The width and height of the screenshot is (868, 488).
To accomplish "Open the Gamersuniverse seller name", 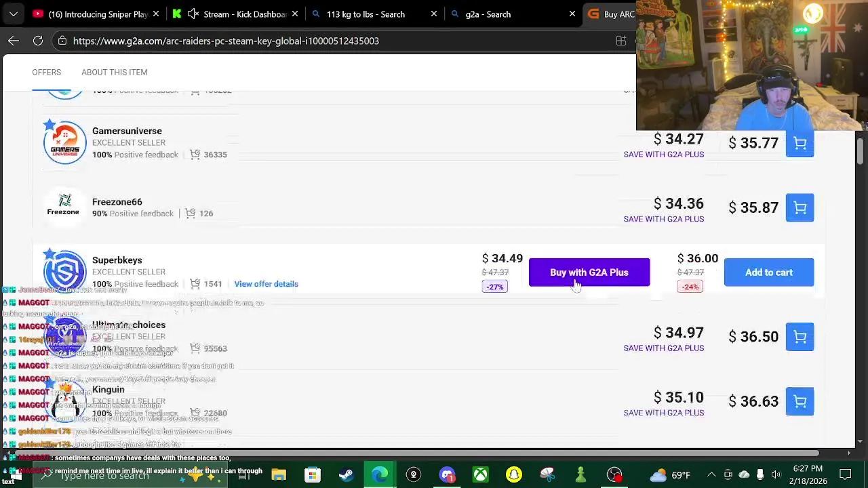I will [127, 131].
